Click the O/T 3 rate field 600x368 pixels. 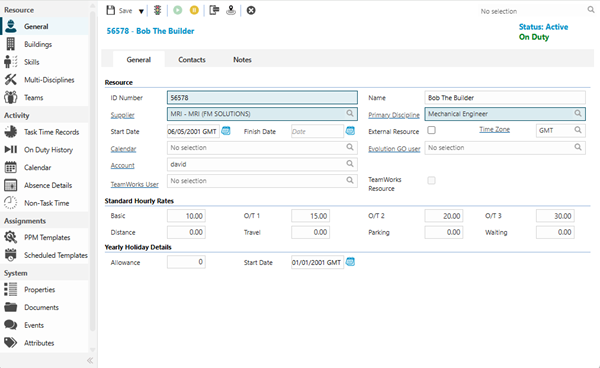pos(555,216)
